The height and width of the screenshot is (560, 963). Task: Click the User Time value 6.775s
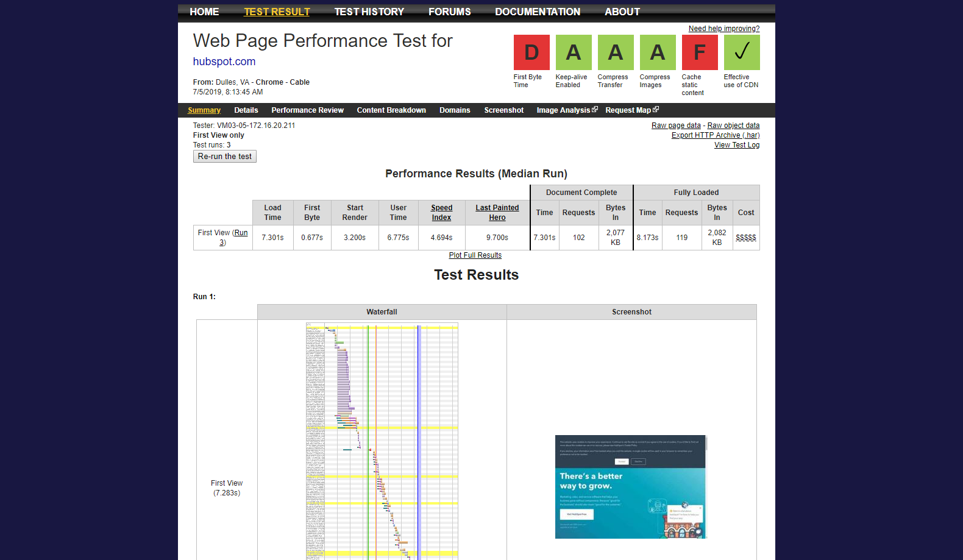[398, 238]
